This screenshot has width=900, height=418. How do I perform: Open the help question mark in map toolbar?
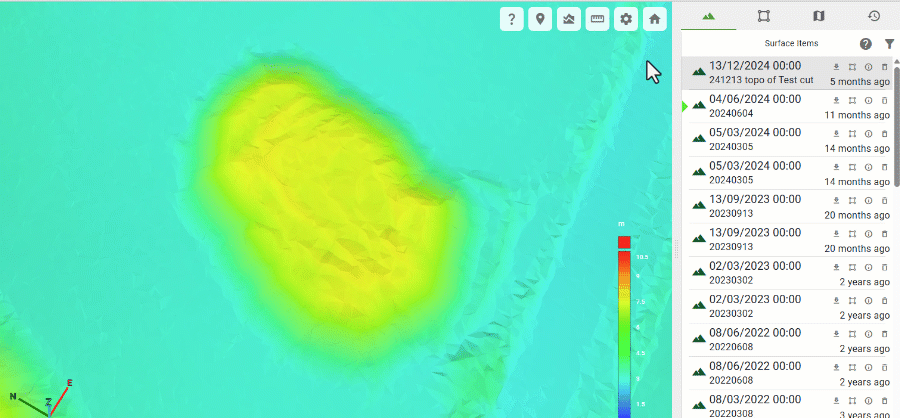[511, 20]
